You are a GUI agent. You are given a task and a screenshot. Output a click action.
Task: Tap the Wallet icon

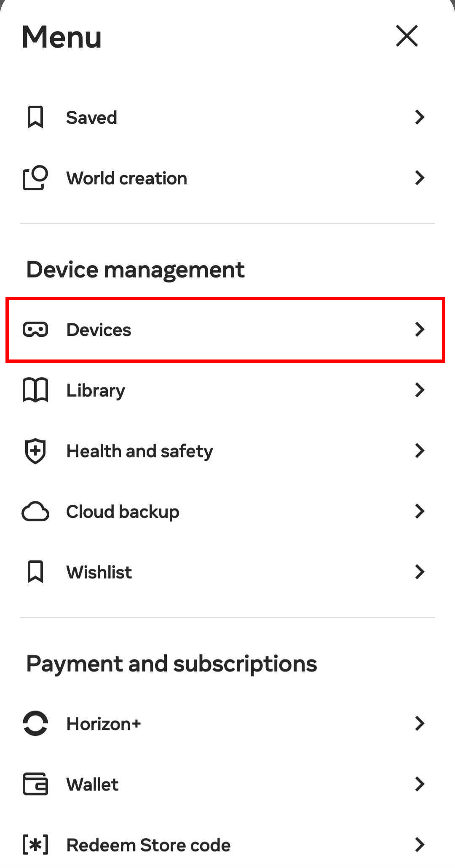click(35, 784)
